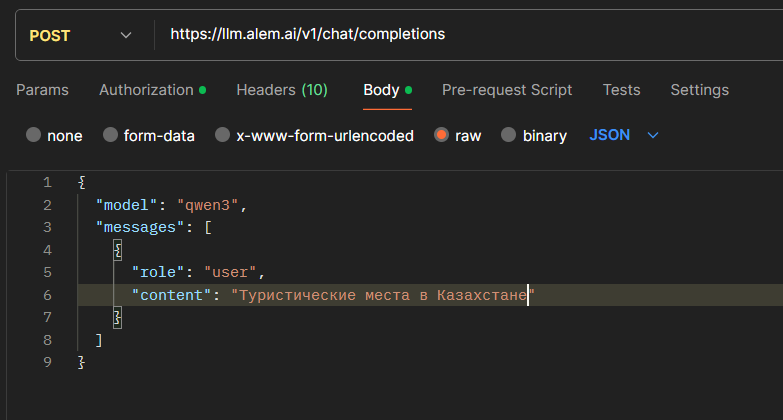Open the Settings tab
Image resolution: width=783 pixels, height=420 pixels.
tap(699, 90)
